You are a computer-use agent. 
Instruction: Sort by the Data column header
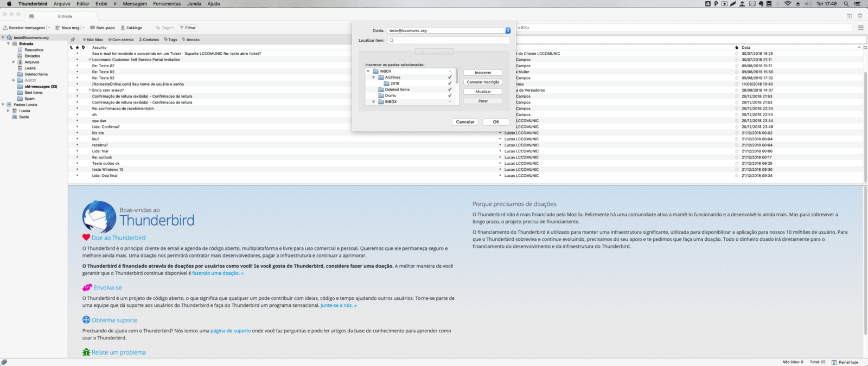pos(746,47)
